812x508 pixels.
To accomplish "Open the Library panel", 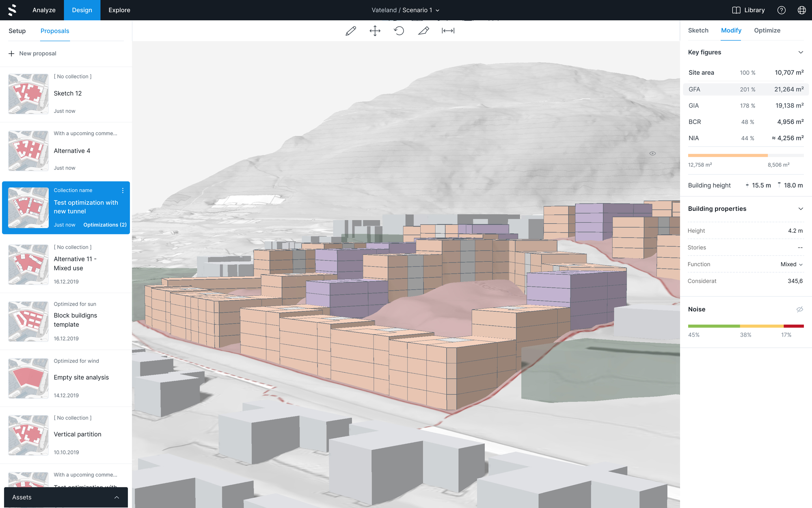I will [748, 10].
